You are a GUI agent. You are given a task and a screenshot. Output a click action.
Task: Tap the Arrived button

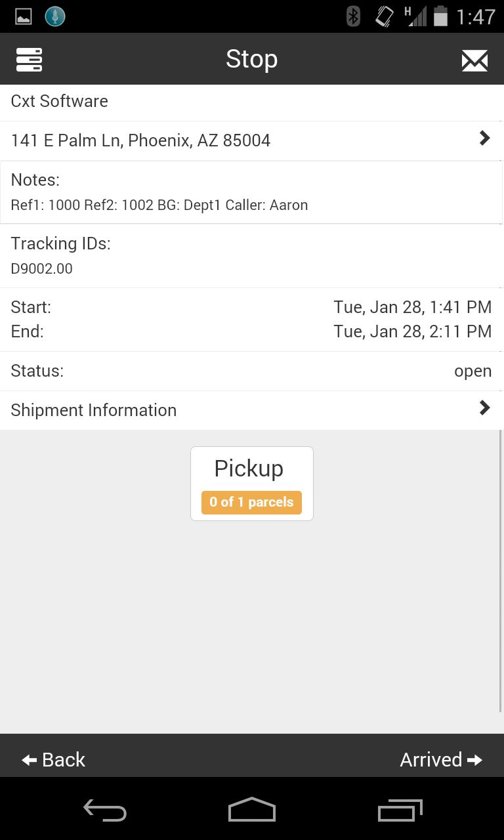441,759
